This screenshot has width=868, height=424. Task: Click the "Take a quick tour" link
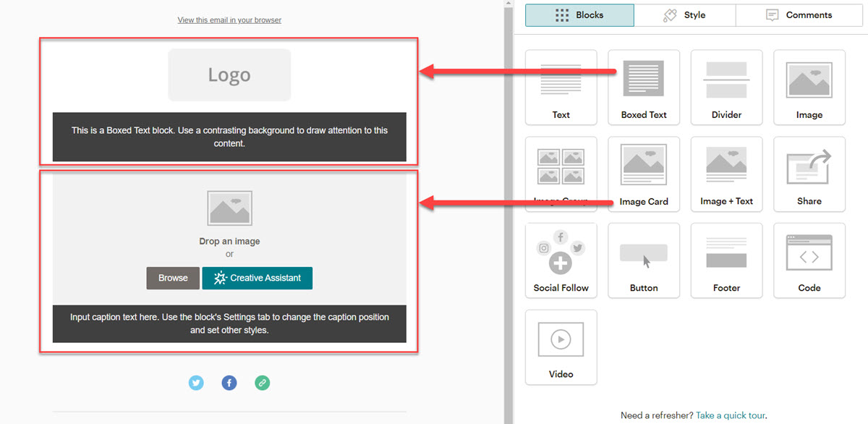(x=730, y=415)
